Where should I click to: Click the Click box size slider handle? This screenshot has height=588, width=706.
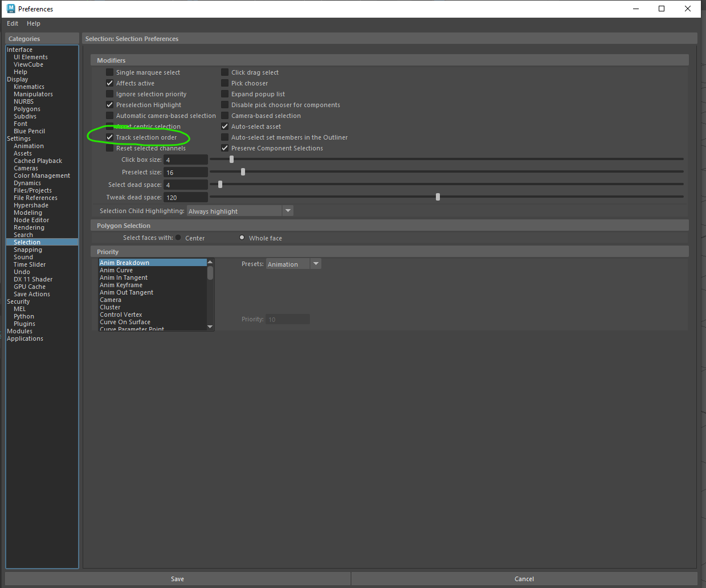click(231, 160)
